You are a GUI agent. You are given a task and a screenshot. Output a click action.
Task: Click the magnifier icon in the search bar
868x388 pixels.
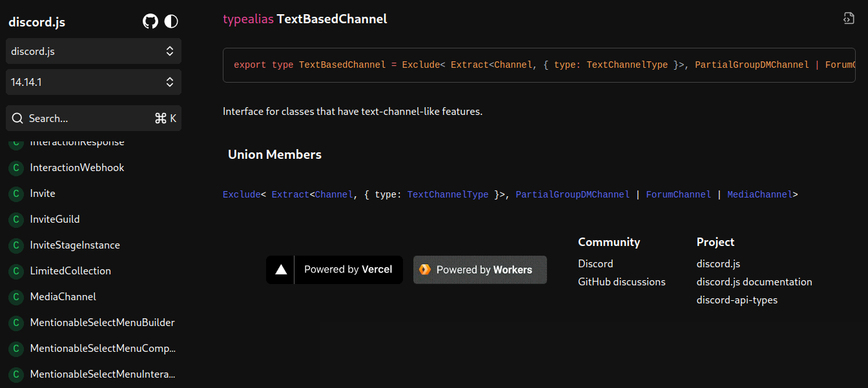click(x=17, y=118)
